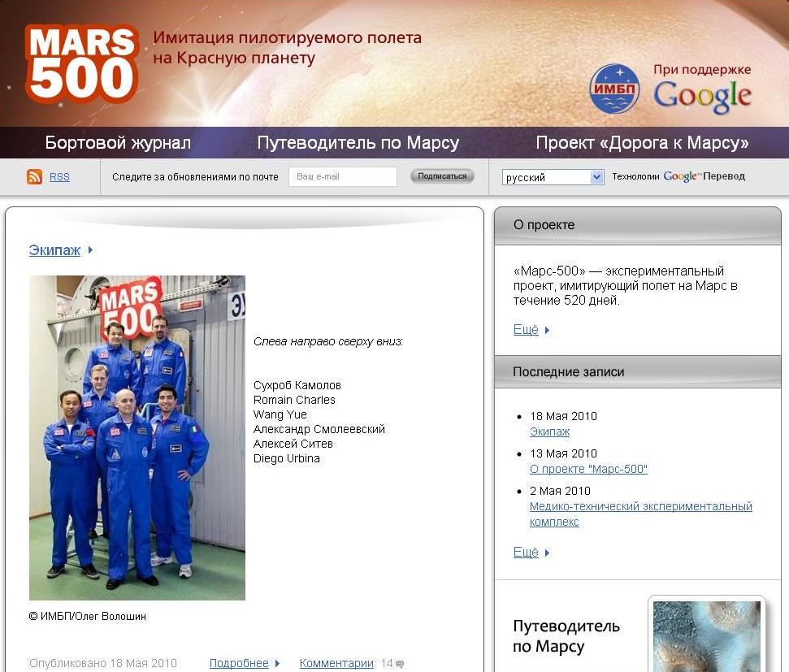Click the name Сухроб Камолов
This screenshot has width=789, height=672.
pos(297,386)
